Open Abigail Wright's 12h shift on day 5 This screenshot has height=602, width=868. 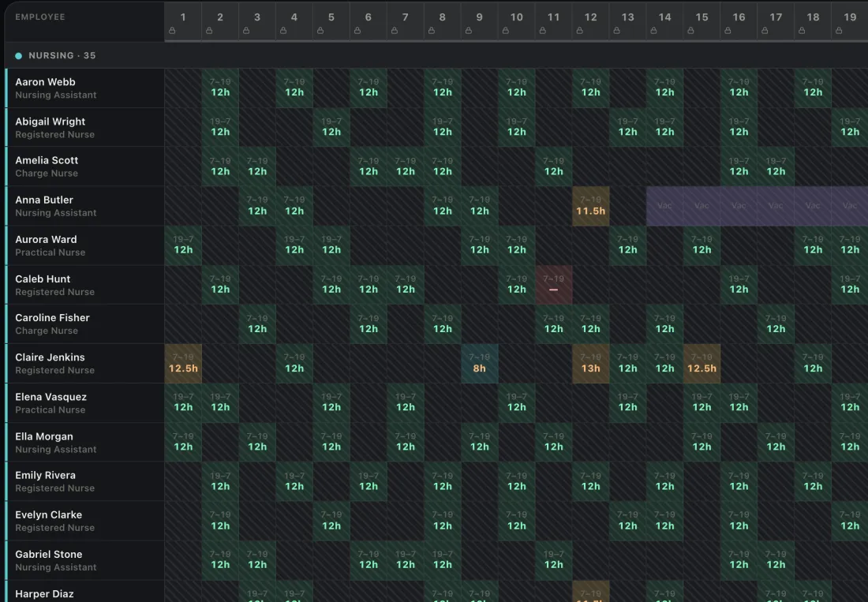331,127
